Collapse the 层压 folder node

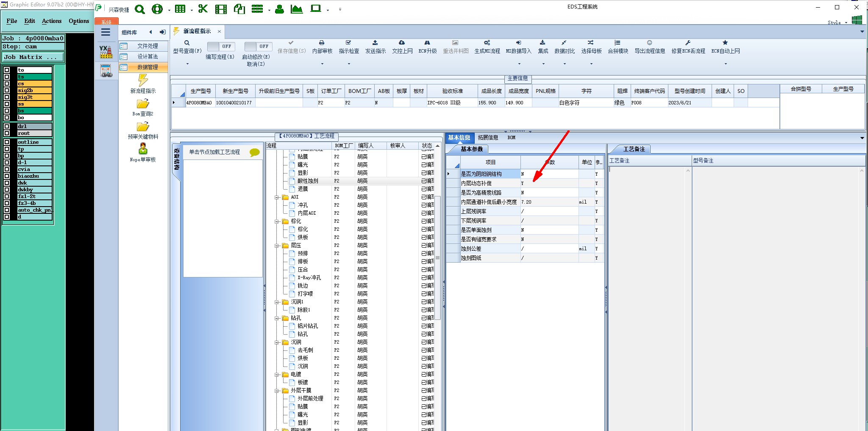coord(277,246)
